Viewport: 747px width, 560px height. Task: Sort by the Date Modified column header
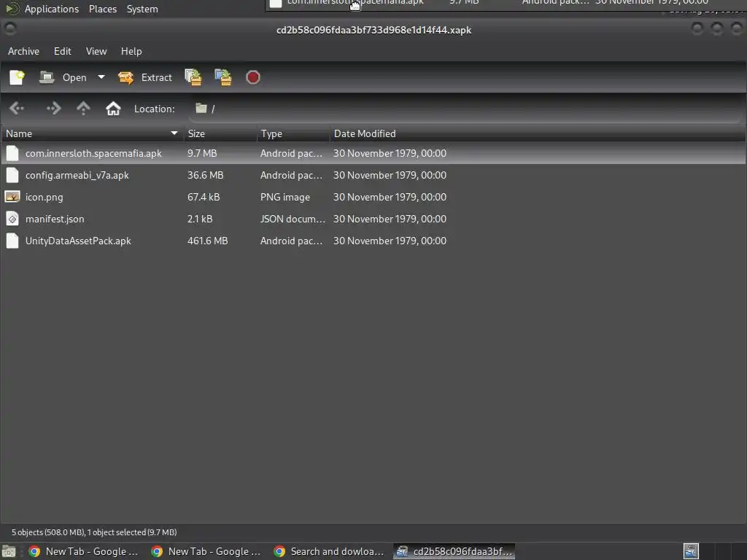pos(538,134)
